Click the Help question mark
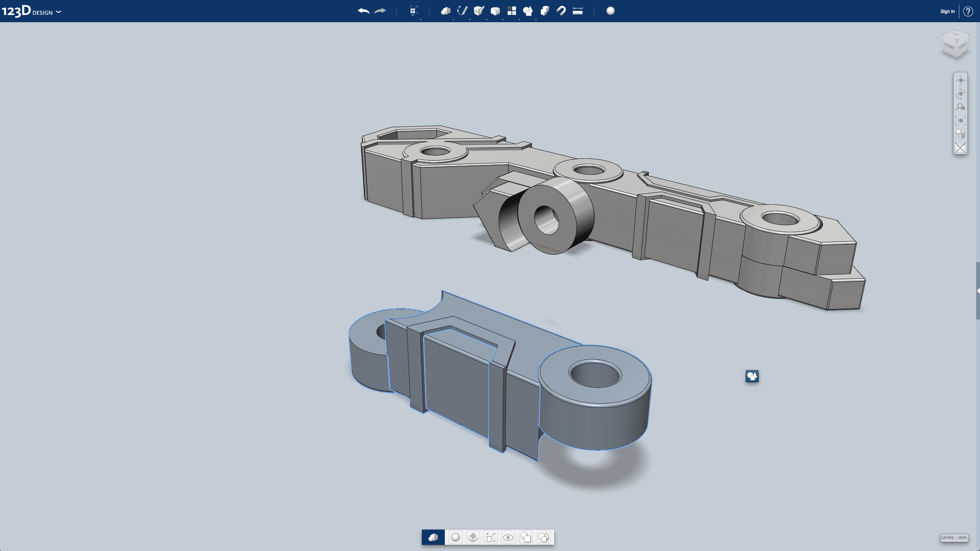 click(x=969, y=11)
